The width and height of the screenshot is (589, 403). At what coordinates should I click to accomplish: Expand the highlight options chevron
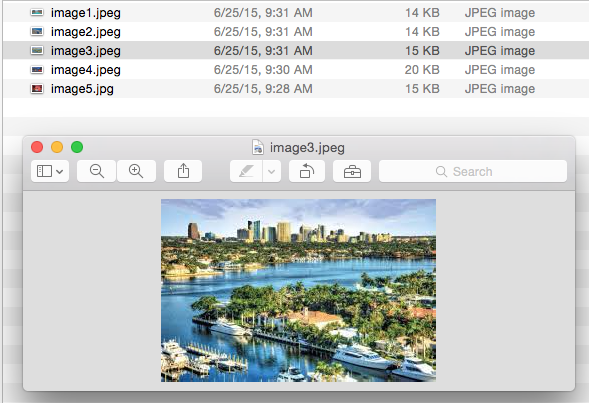tap(272, 171)
